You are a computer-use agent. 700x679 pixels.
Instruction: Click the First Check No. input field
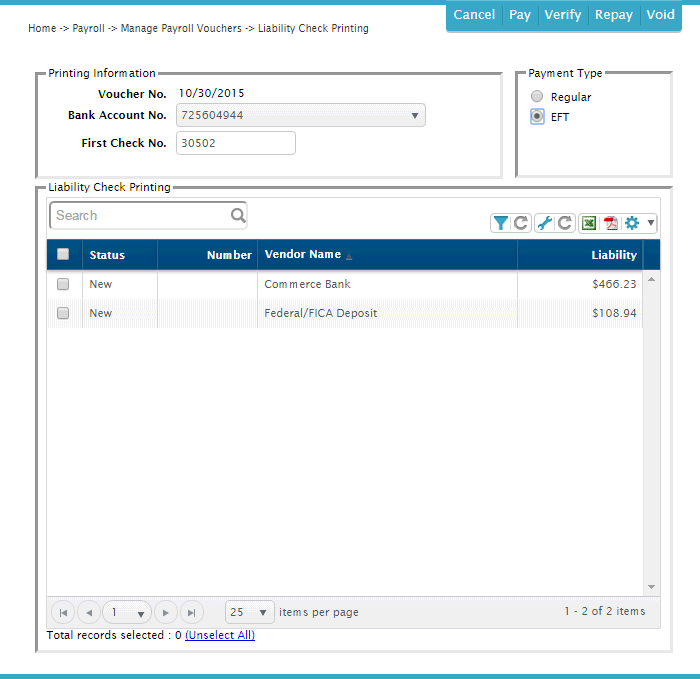click(x=236, y=143)
